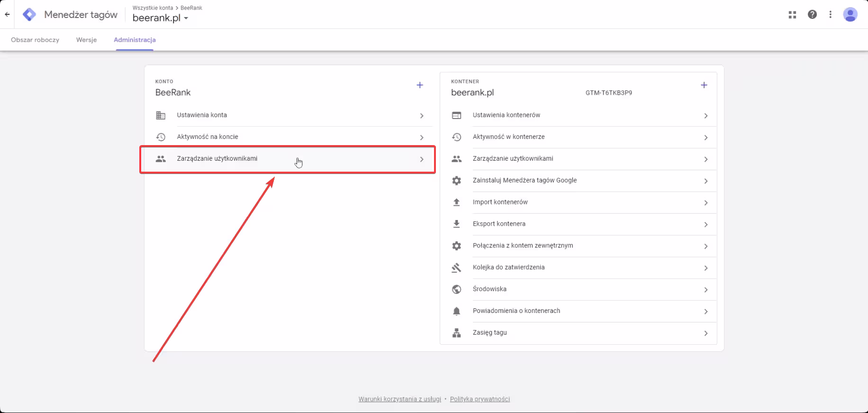Open the Polityka prywatności link
The height and width of the screenshot is (413, 868).
(x=479, y=399)
